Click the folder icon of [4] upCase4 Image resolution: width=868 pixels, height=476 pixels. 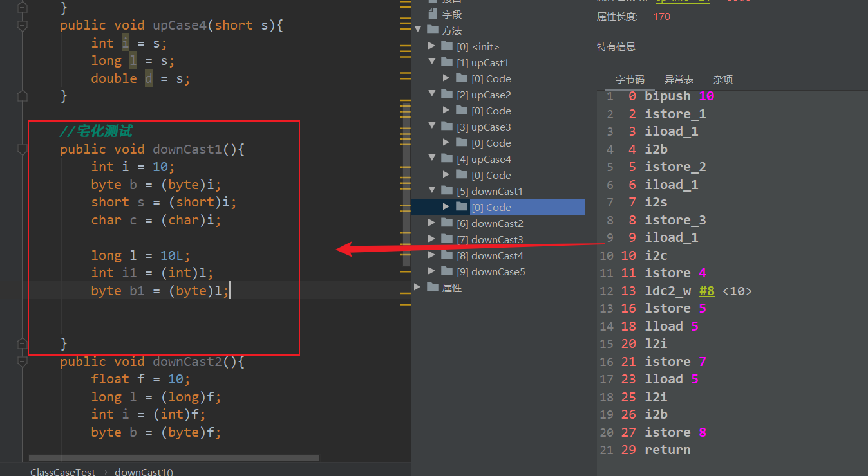447,159
